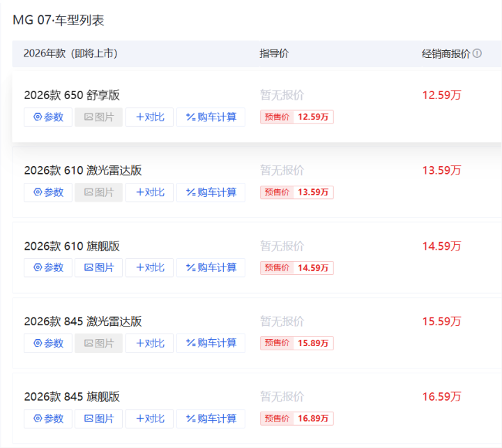Open 参数 for 2026款 845 激光雷达版
The width and height of the screenshot is (502, 448).
click(x=48, y=343)
